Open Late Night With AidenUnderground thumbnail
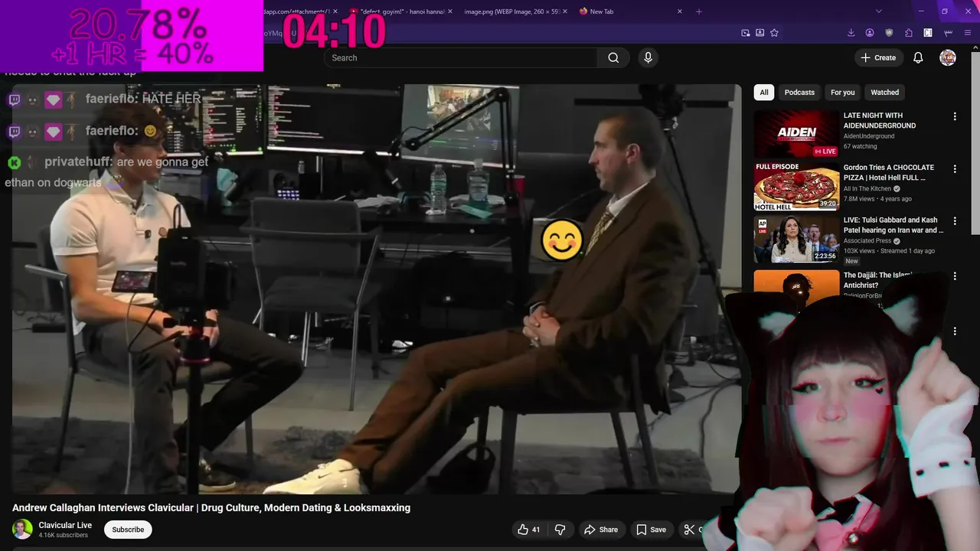Viewport: 980px width, 551px height. 796,134
